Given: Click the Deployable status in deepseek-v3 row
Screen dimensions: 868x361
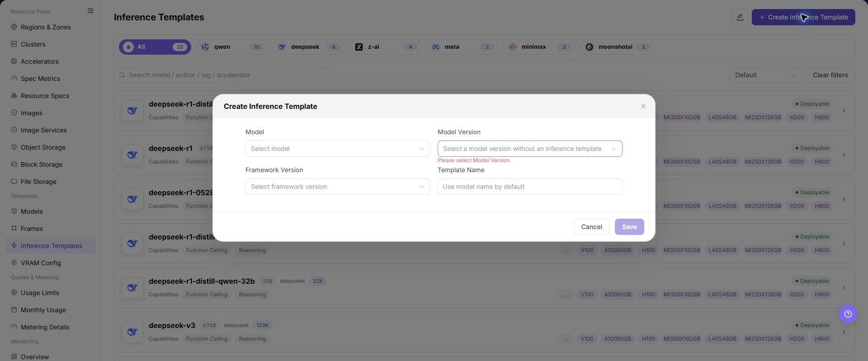Looking at the screenshot, I should pos(812,325).
